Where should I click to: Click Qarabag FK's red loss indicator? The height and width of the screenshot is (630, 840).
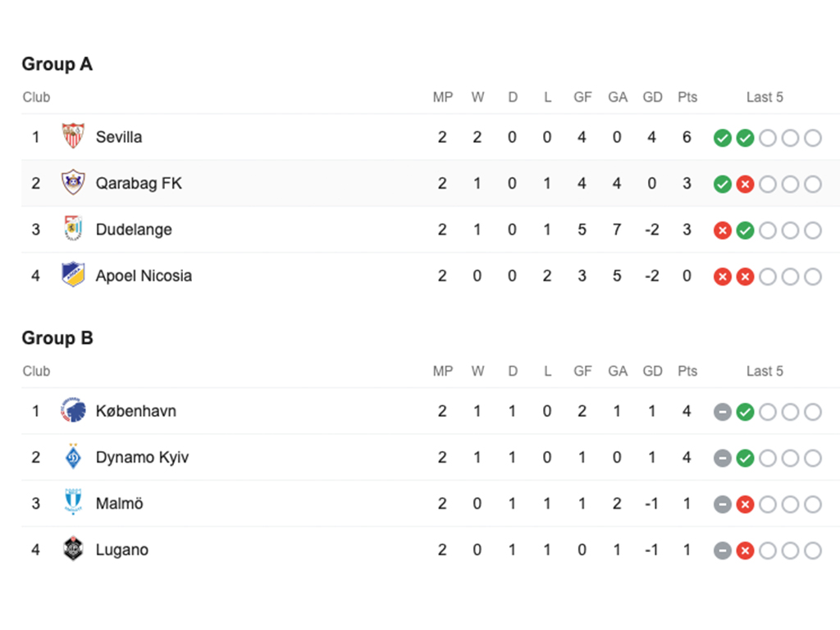745,184
